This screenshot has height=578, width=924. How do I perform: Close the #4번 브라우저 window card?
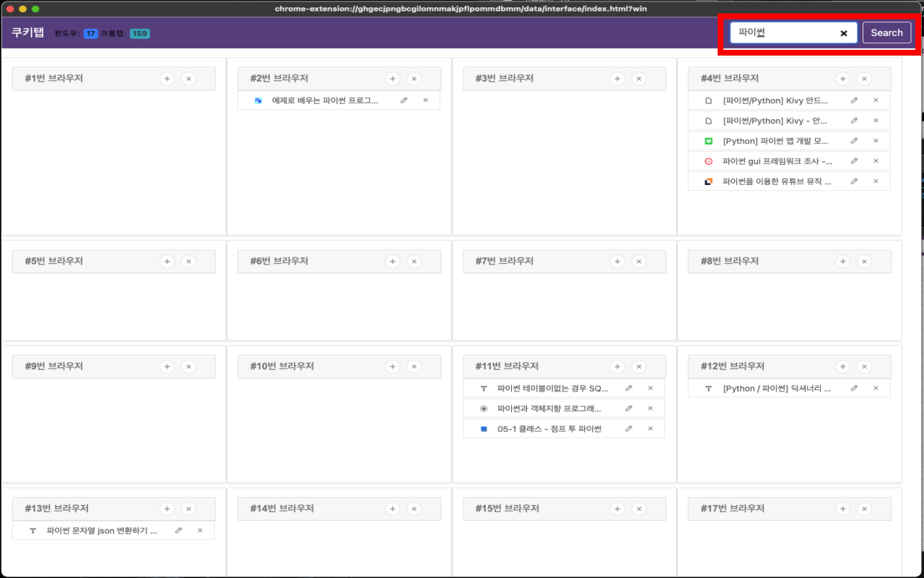click(864, 78)
